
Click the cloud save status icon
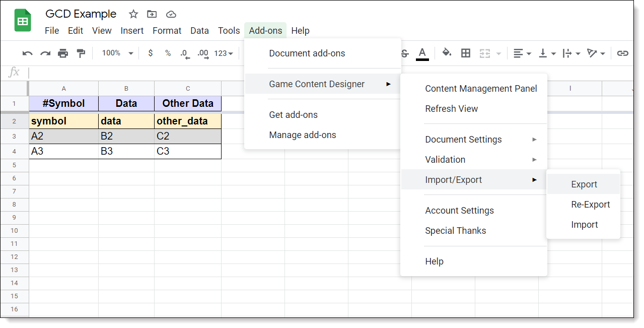click(x=171, y=14)
